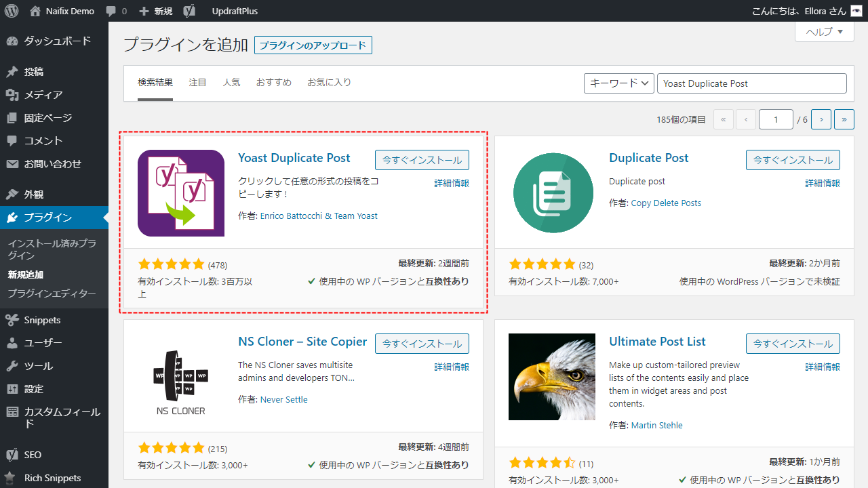
Task: Open インストール済みプラグイン submenu item
Action: click(52, 249)
